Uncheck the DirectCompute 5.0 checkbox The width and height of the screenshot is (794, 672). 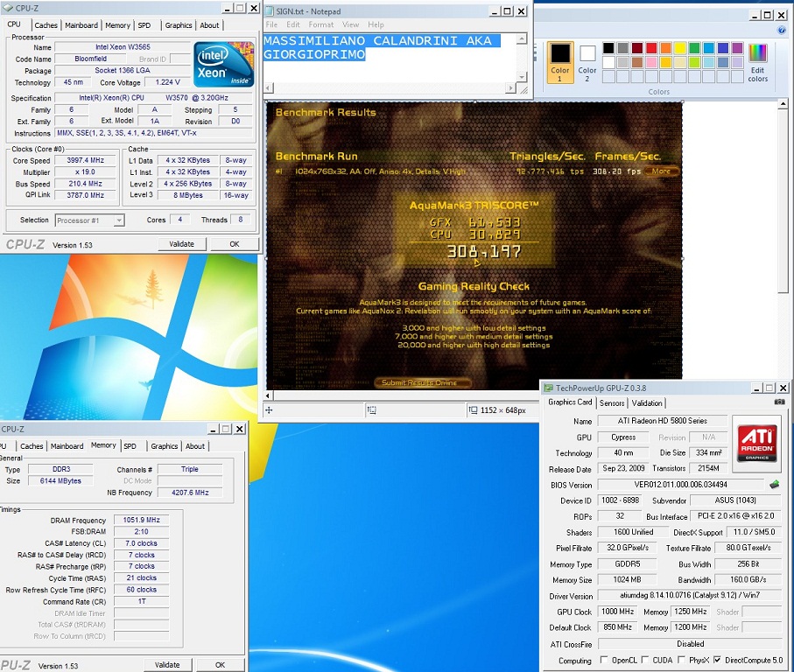click(717, 660)
